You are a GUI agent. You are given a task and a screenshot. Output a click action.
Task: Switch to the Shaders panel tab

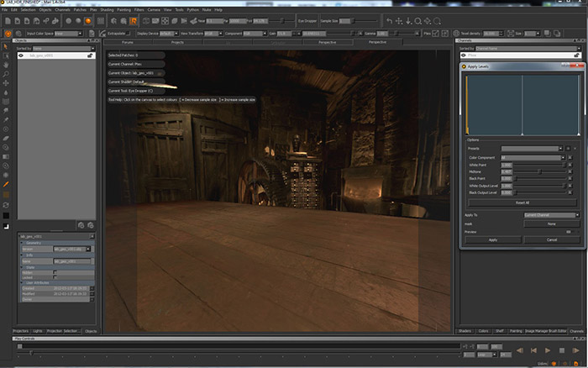point(465,331)
